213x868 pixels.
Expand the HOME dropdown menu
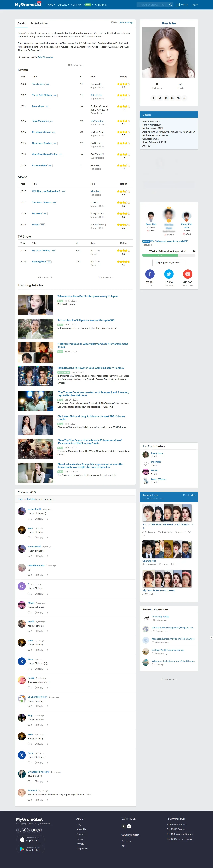[51, 5]
